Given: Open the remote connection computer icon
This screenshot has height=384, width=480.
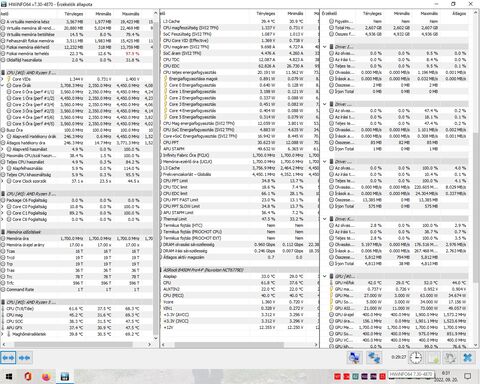Looking at the screenshot, I should pos(354,358).
